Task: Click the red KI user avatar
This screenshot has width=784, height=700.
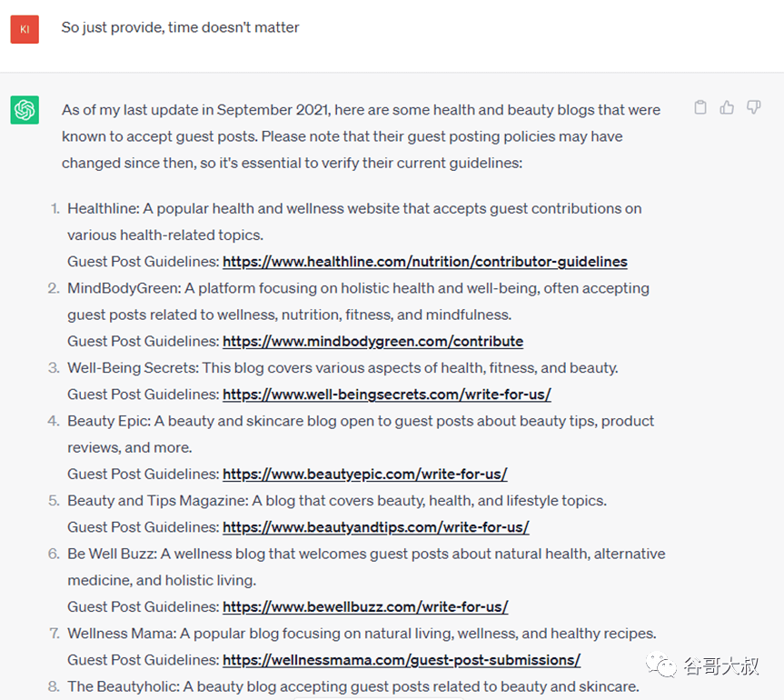Action: click(x=25, y=29)
